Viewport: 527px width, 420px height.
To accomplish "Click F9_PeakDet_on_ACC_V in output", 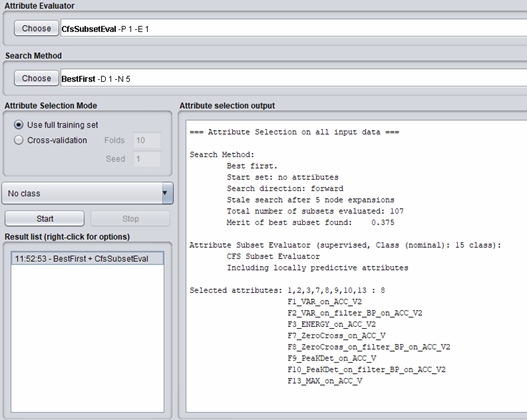I will coord(332,358).
